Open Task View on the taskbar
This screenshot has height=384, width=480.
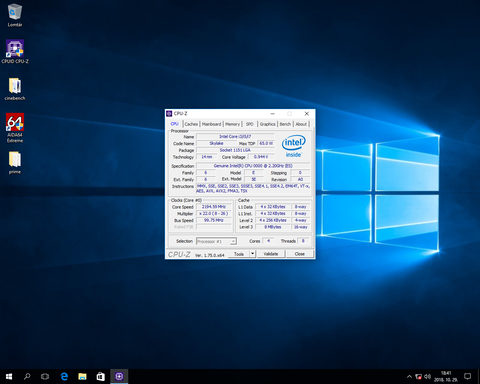45,377
